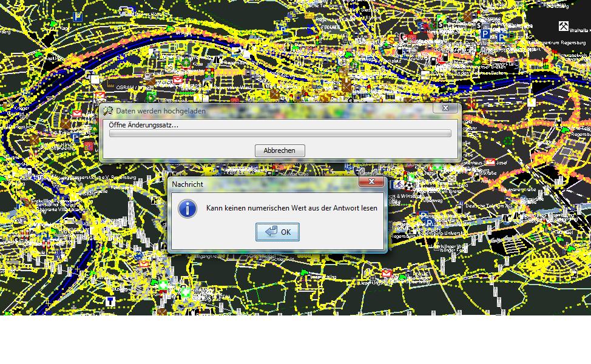Select the blue parking icon near Kager

coord(78,17)
